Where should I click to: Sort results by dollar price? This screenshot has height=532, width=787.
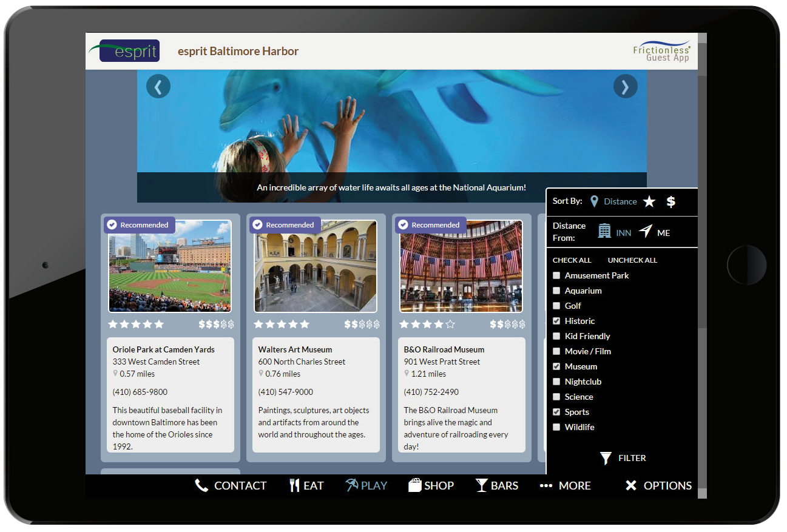click(x=671, y=201)
